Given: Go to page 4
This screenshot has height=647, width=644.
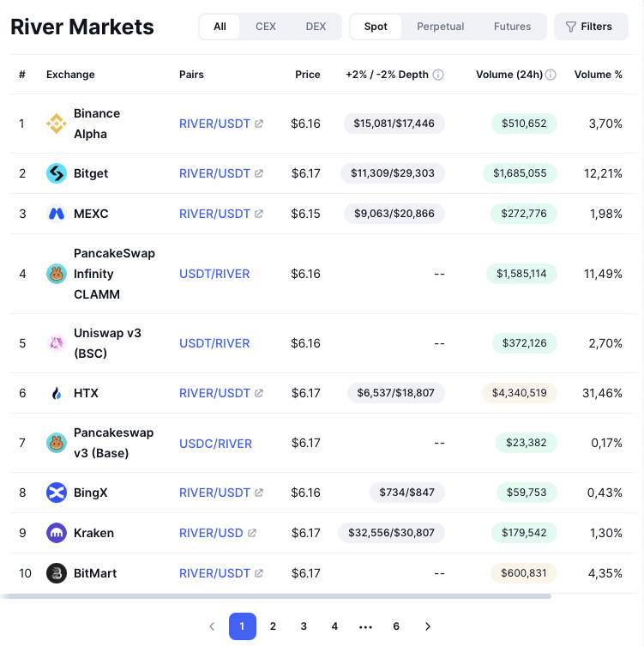Looking at the screenshot, I should coord(334,626).
